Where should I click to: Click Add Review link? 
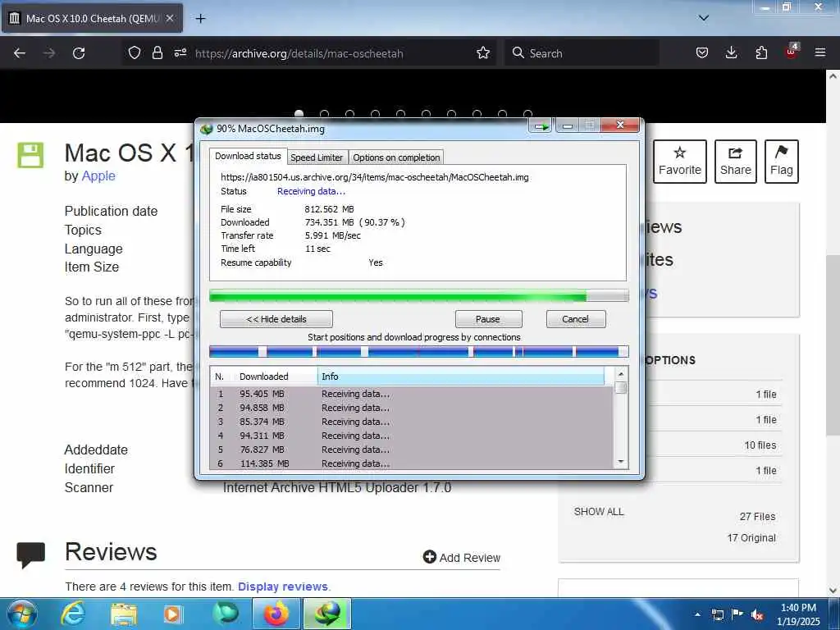(462, 557)
